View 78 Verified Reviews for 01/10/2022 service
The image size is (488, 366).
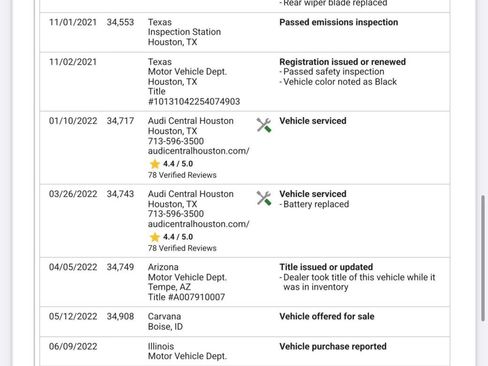[x=182, y=175]
